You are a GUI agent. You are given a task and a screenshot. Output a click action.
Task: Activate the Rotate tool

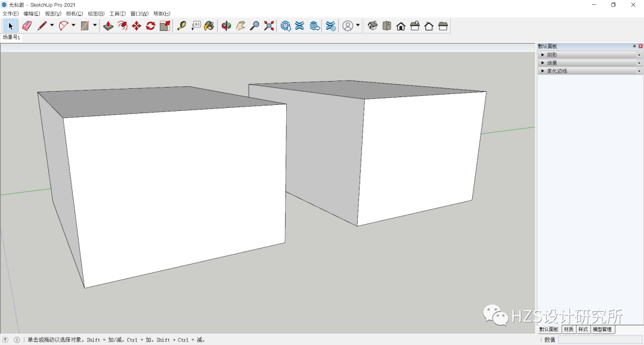(x=149, y=26)
